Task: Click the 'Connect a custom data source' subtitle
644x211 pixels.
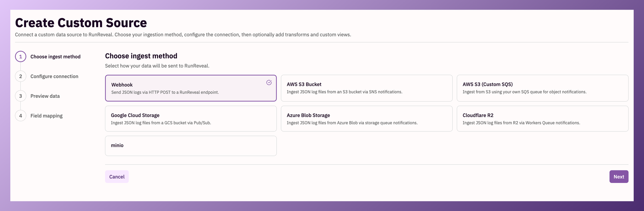Action: click(x=183, y=34)
